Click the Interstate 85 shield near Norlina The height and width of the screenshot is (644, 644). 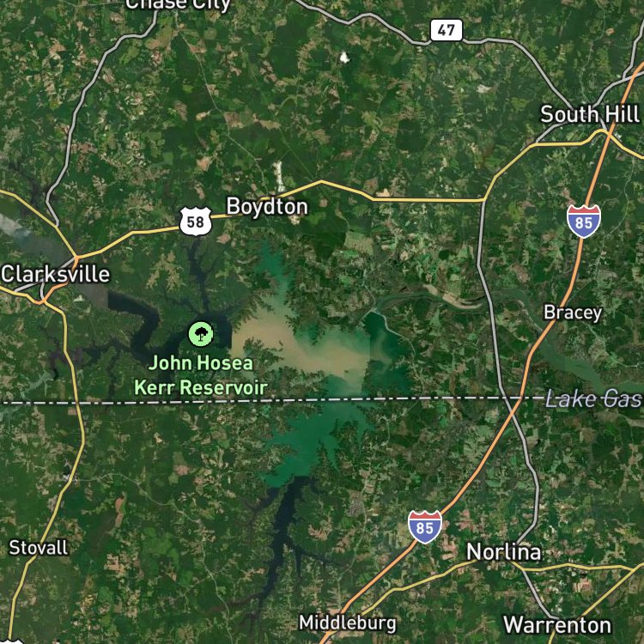425,527
